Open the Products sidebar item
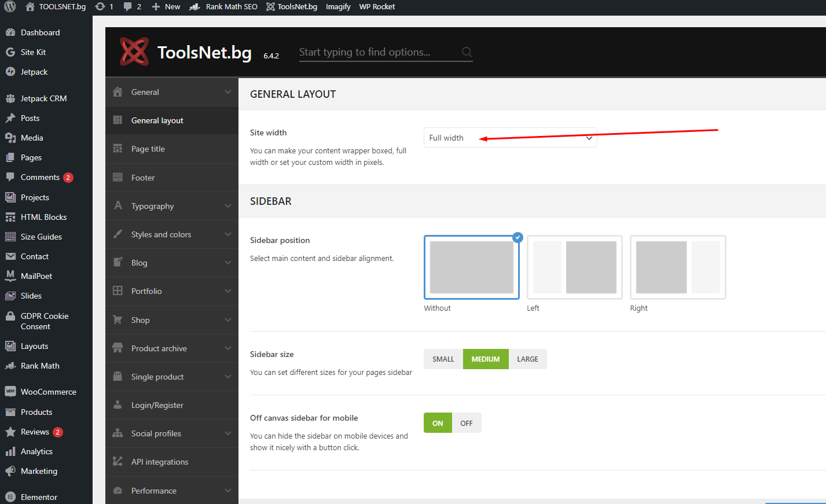826x504 pixels. (x=46, y=412)
